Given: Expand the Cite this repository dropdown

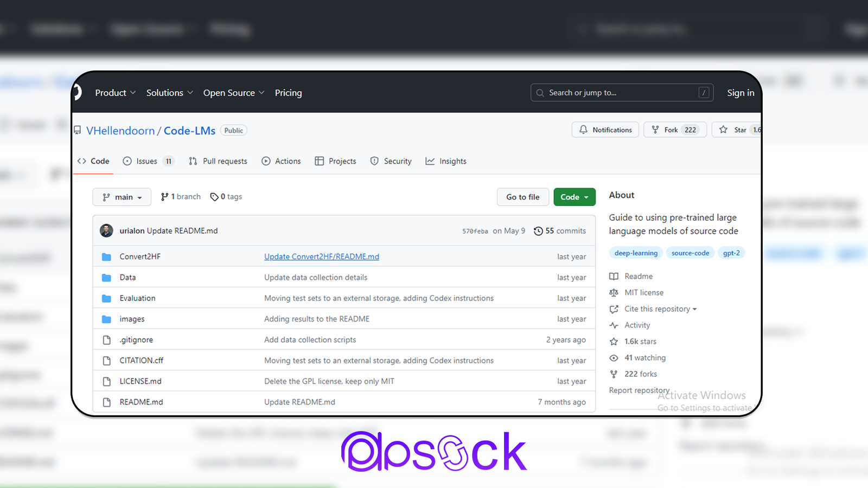Looking at the screenshot, I should coord(653,309).
